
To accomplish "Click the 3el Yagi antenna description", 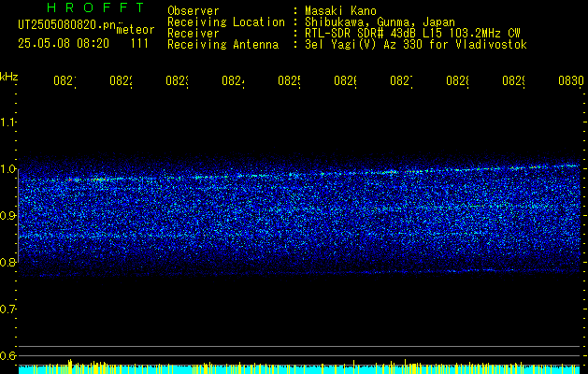I will click(416, 45).
